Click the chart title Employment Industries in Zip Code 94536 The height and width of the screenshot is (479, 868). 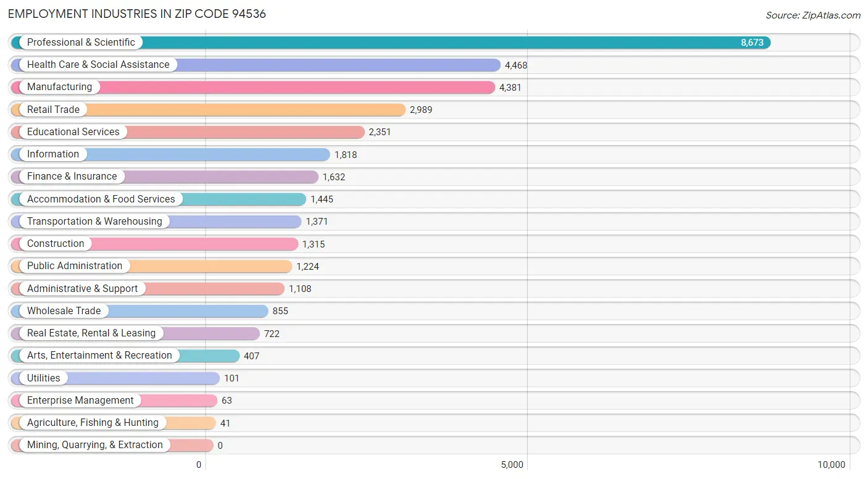[x=137, y=14]
